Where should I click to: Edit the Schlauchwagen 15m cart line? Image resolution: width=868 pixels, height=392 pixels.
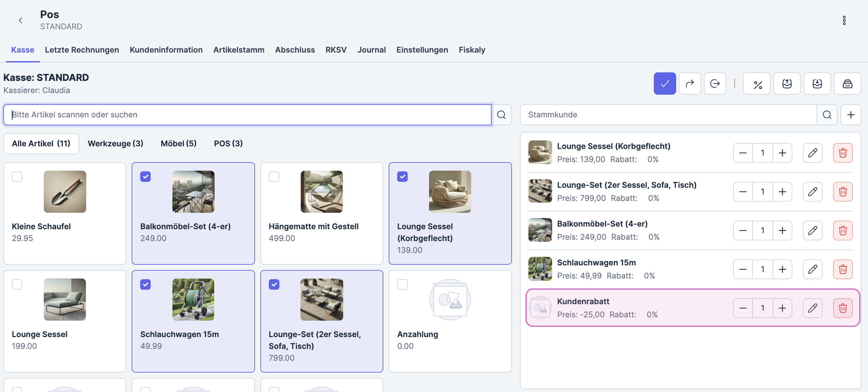(x=812, y=269)
